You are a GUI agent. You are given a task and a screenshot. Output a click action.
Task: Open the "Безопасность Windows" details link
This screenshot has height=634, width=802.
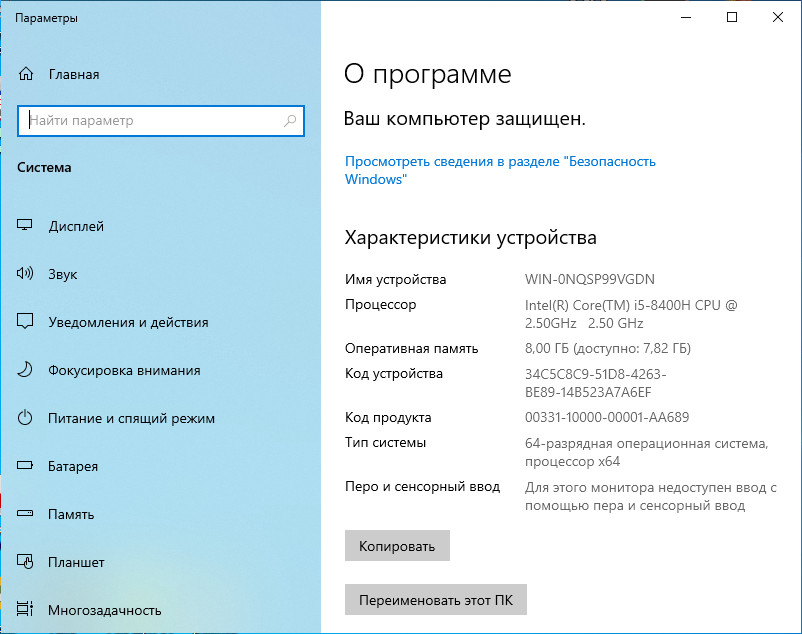[x=500, y=170]
